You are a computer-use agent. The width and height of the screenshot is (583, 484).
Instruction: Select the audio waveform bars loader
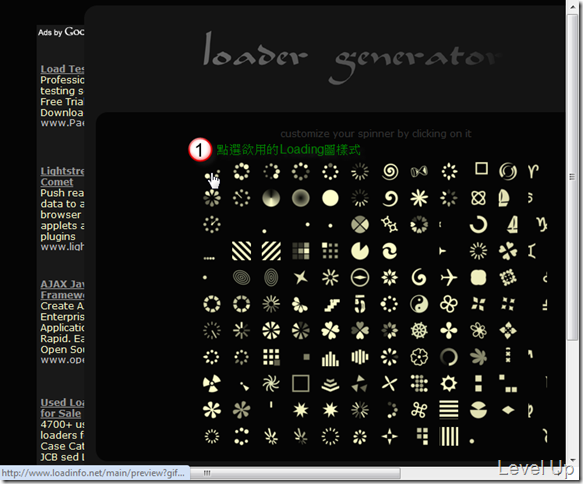click(360, 357)
